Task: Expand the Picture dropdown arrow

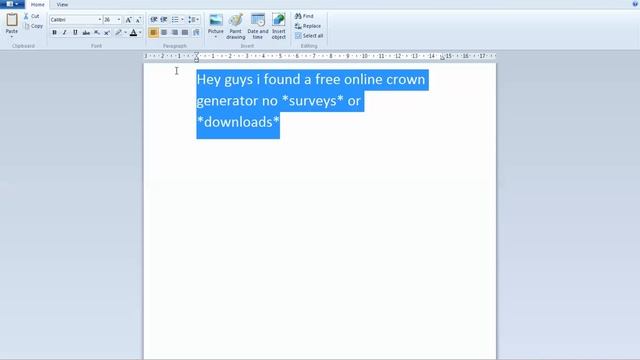Action: 216,37
